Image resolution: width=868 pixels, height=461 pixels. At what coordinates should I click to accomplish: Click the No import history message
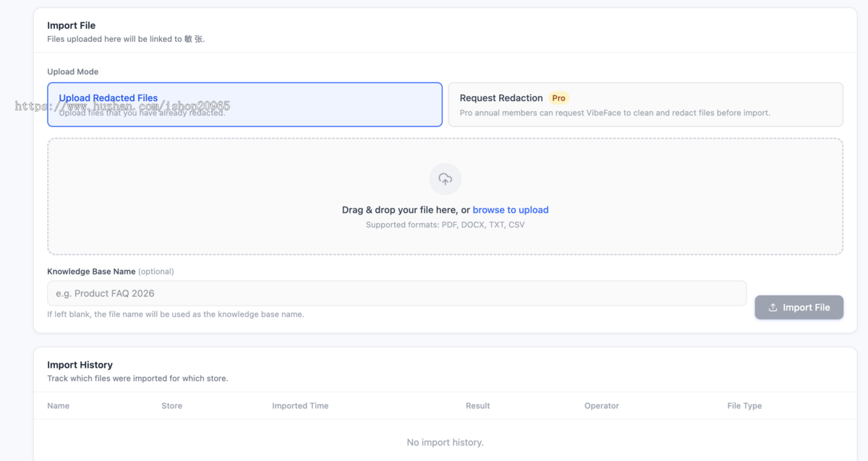click(445, 442)
